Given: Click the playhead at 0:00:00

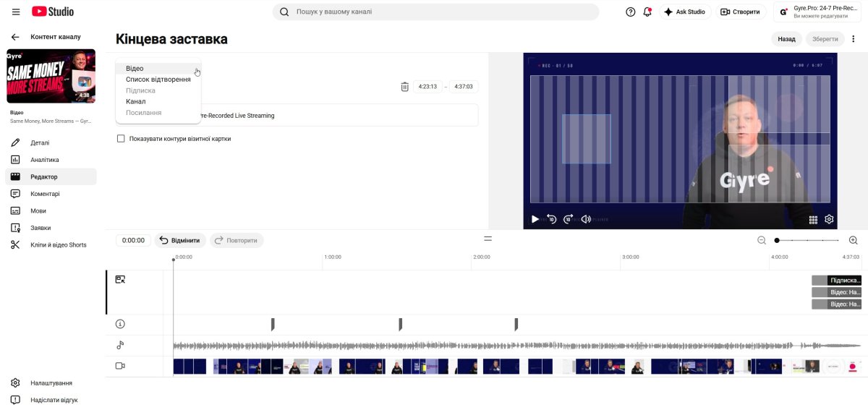Looking at the screenshot, I should 173,260.
